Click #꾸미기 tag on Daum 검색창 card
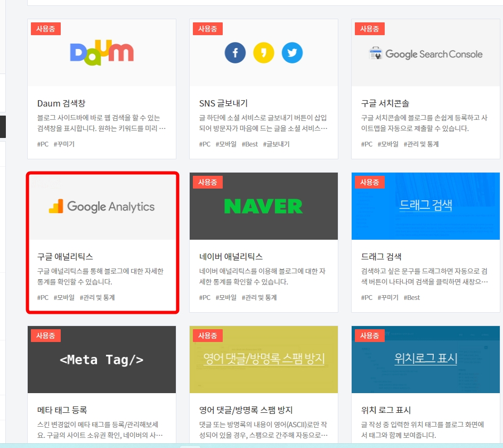 pyautogui.click(x=64, y=144)
